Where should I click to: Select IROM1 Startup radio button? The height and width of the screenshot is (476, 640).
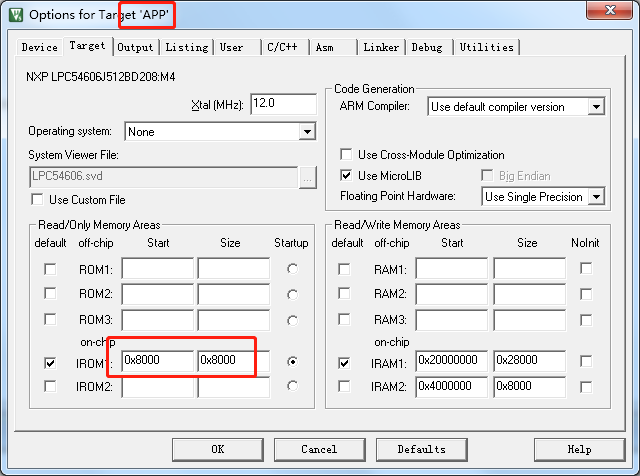293,361
